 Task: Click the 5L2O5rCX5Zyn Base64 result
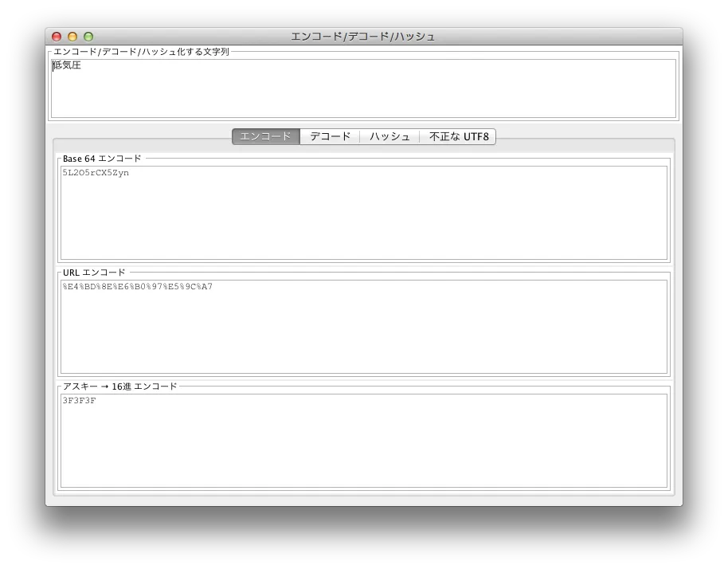pos(96,173)
